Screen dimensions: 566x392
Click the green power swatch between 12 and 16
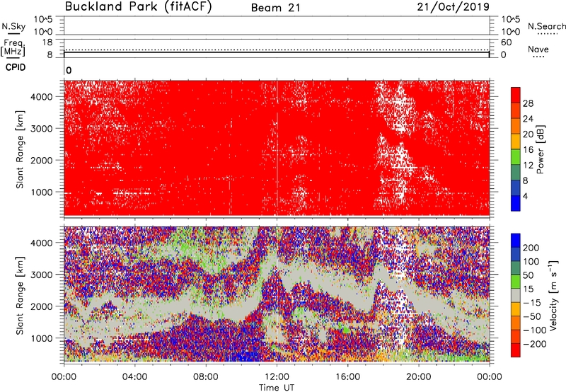[516, 157]
